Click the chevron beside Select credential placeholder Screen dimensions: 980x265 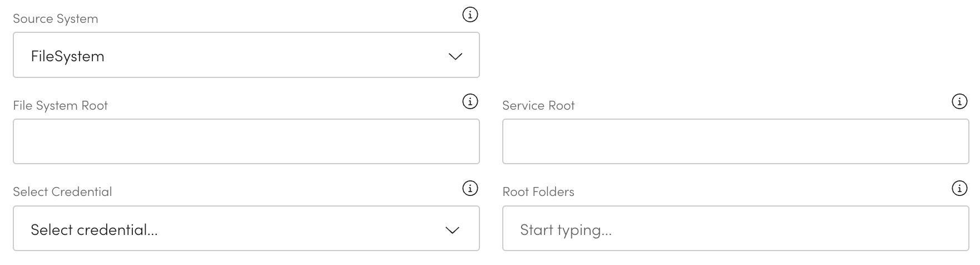pos(452,230)
